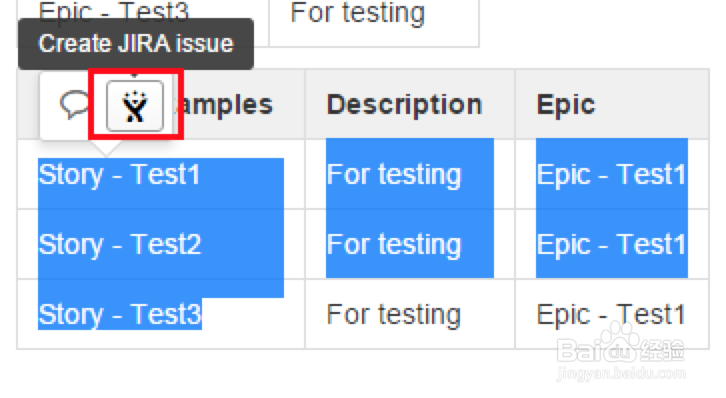Click For testing in Story - Test3 row

click(x=394, y=315)
